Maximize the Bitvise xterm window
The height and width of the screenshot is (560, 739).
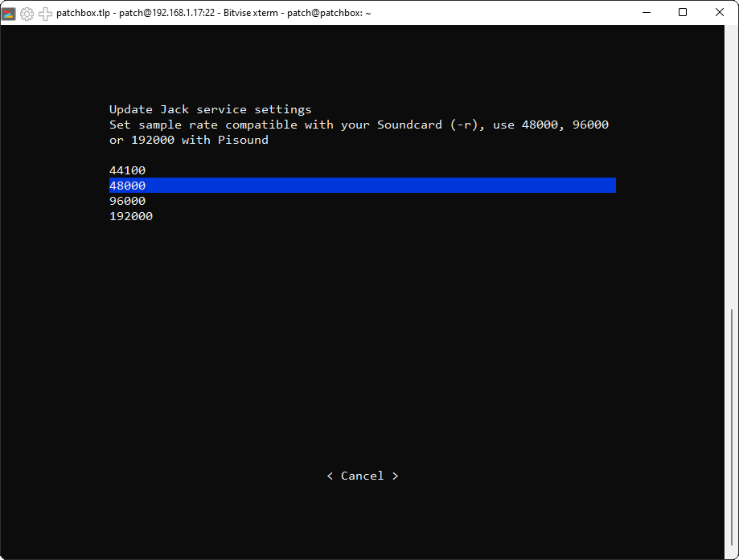(x=683, y=12)
